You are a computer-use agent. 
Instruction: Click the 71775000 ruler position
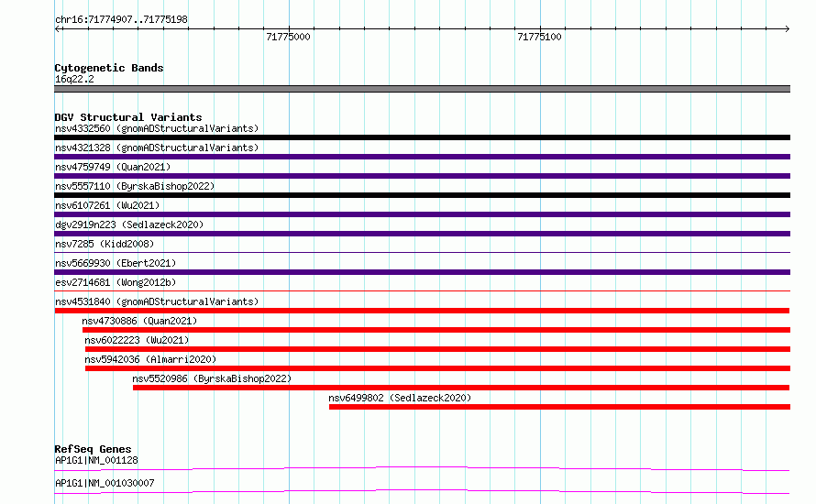coord(288,37)
